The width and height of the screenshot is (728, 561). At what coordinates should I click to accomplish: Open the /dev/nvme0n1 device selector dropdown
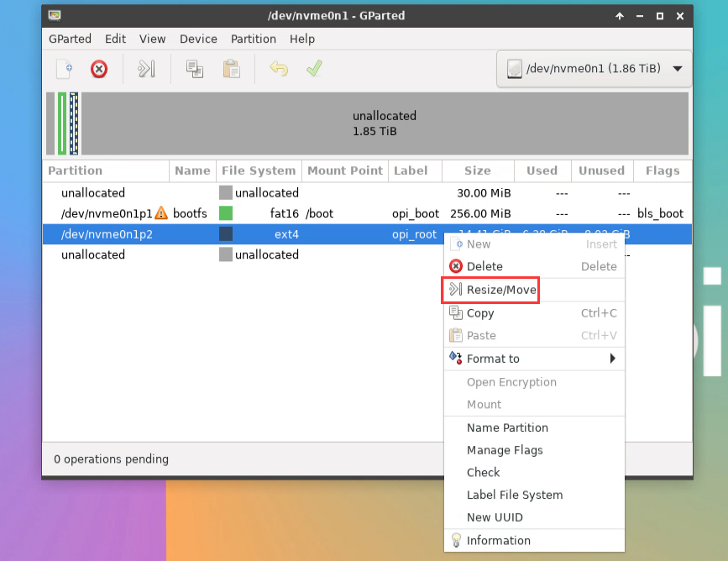point(594,69)
